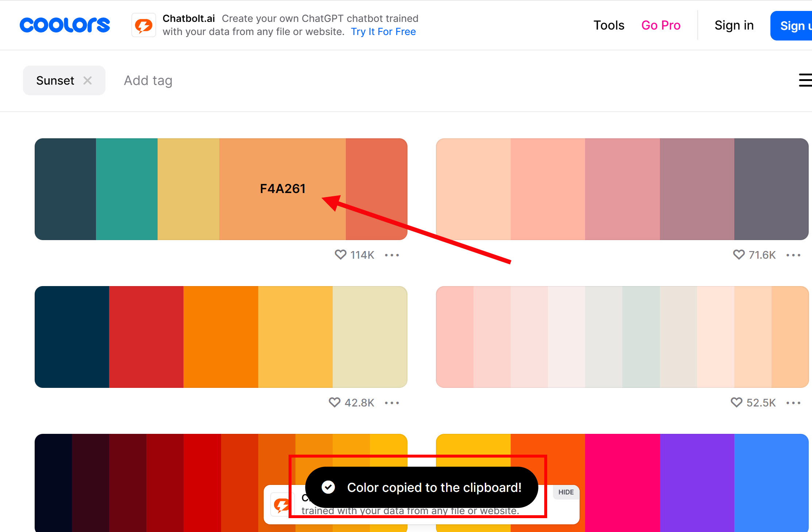This screenshot has width=812, height=532.
Task: Click the Add tag input field
Action: (x=148, y=80)
